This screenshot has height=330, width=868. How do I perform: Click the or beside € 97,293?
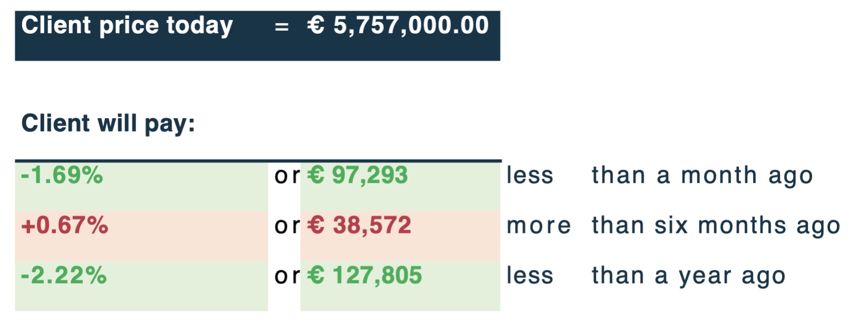point(287,176)
